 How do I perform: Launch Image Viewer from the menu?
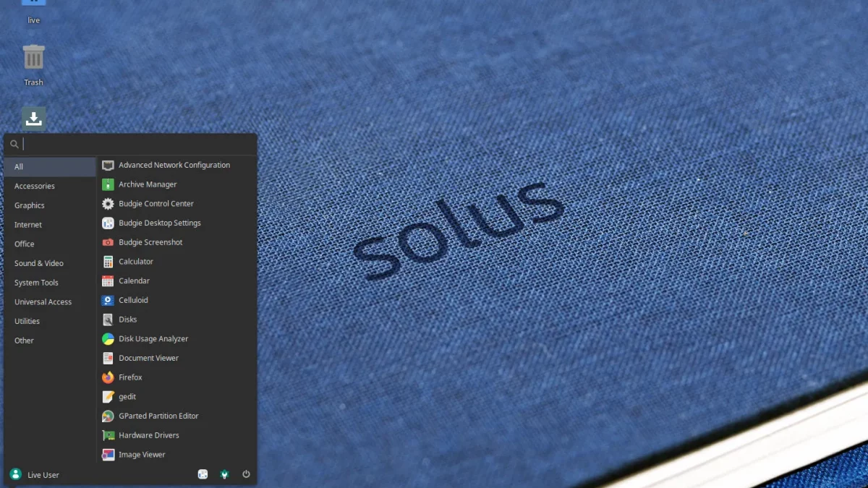click(x=178, y=455)
